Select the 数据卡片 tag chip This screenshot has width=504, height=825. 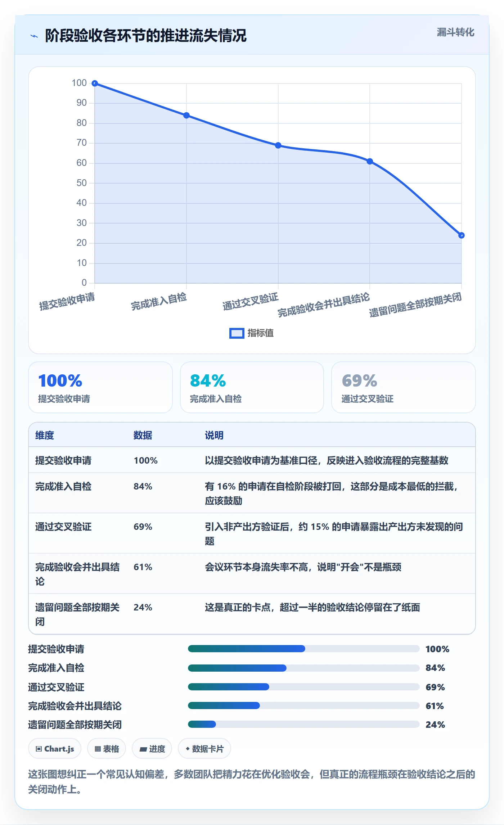click(204, 749)
